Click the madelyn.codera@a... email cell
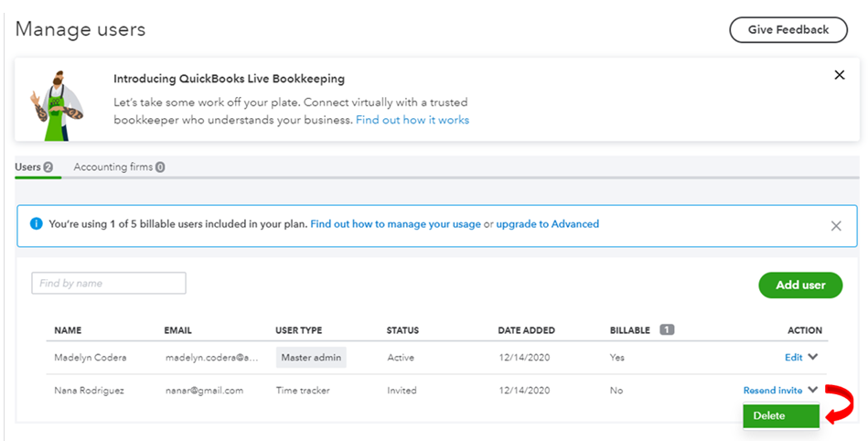Screen dimensions: 868x441 [212, 358]
